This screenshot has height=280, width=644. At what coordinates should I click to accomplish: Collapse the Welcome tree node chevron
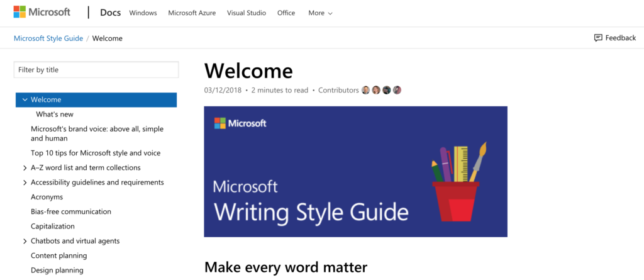25,100
